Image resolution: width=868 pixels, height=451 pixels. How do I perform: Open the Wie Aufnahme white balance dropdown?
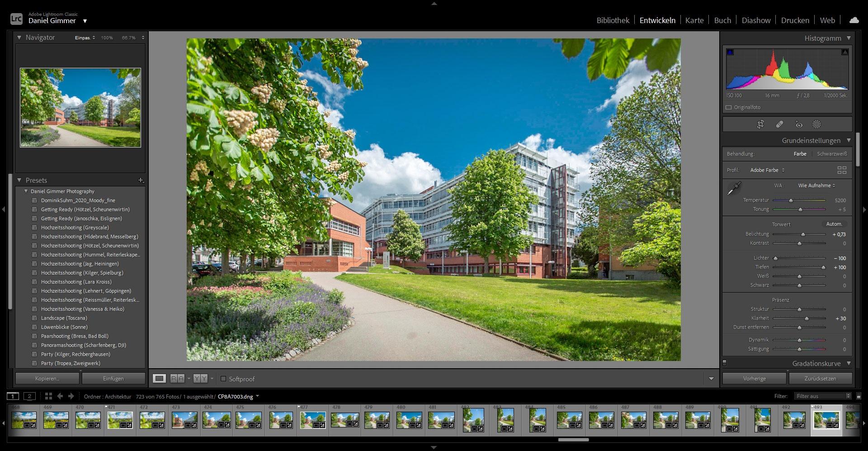coord(816,185)
